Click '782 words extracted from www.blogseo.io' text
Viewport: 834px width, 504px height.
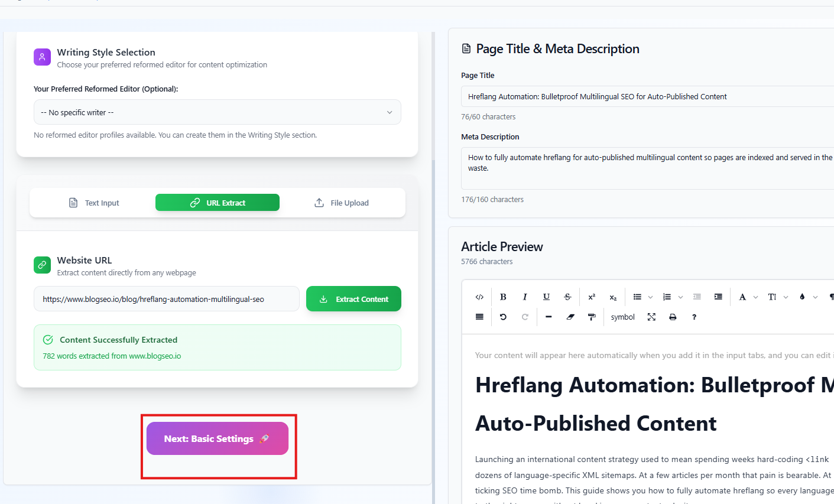[112, 356]
